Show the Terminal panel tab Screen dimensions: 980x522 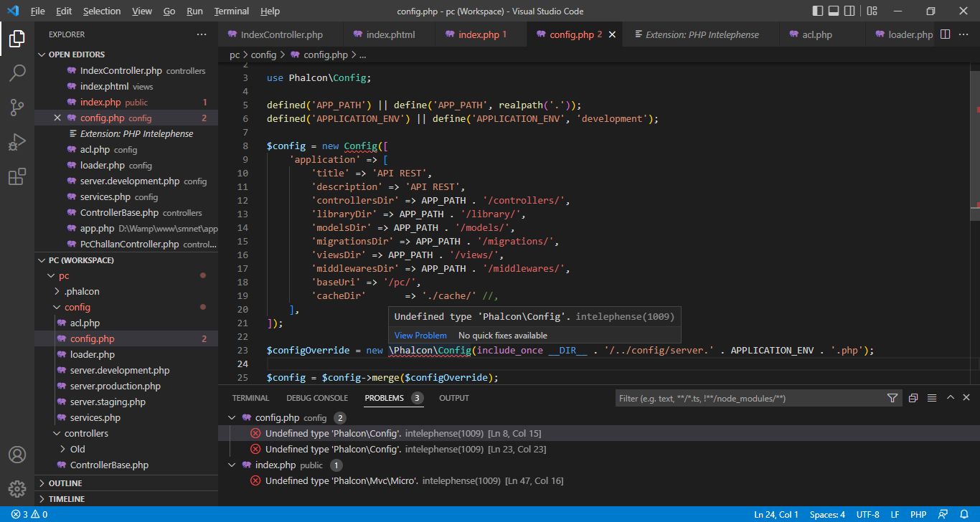tap(250, 398)
